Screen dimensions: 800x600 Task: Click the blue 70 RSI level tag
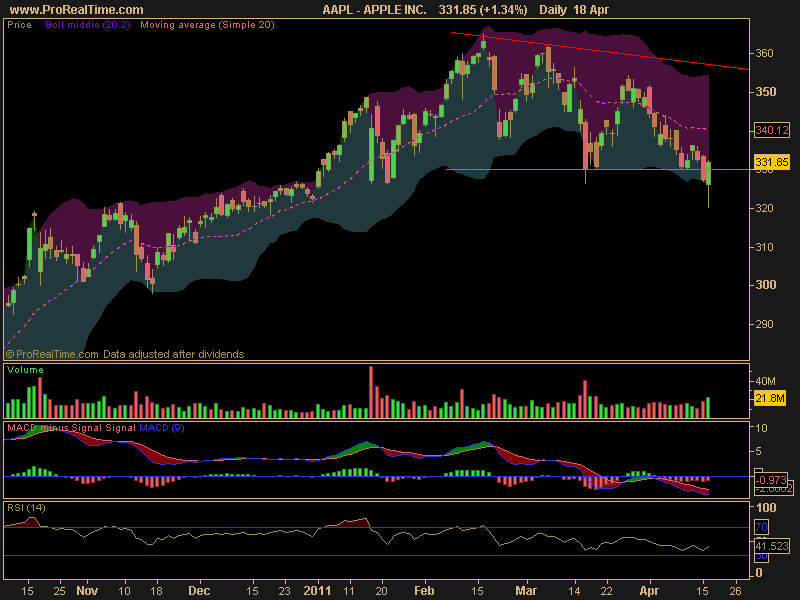(x=761, y=527)
